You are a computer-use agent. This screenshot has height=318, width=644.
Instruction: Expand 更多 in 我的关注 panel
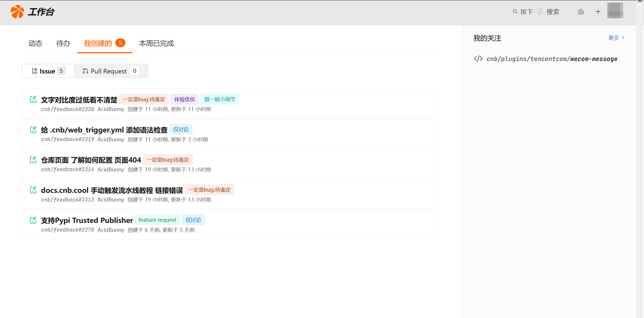click(613, 37)
